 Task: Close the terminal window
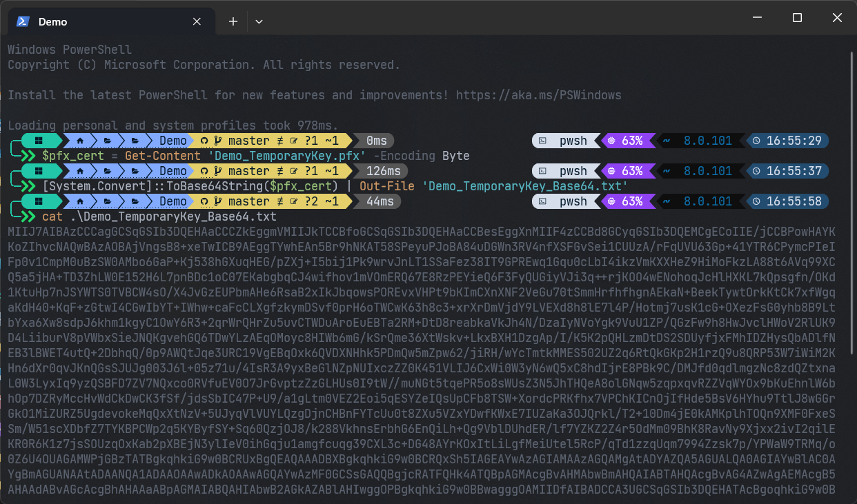click(836, 19)
